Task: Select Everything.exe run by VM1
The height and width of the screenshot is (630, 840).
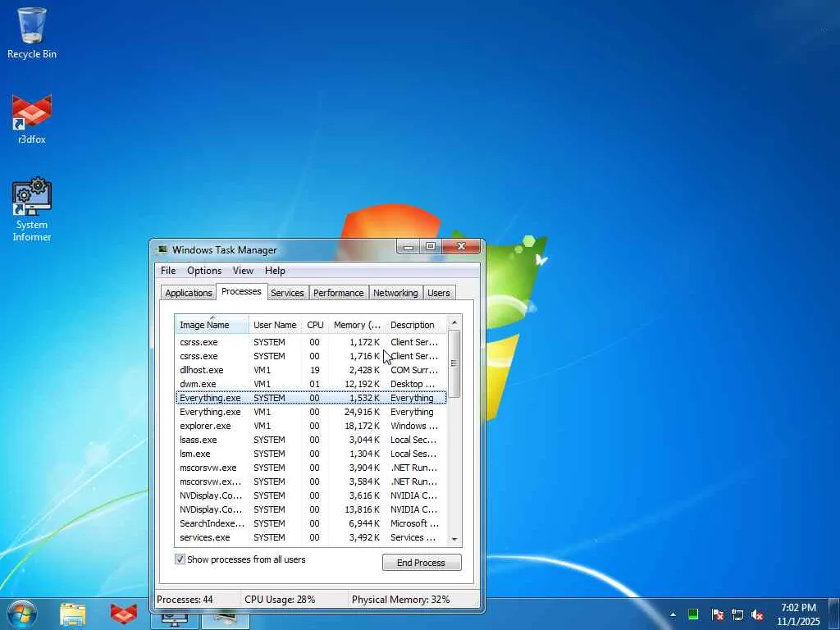Action: click(311, 412)
